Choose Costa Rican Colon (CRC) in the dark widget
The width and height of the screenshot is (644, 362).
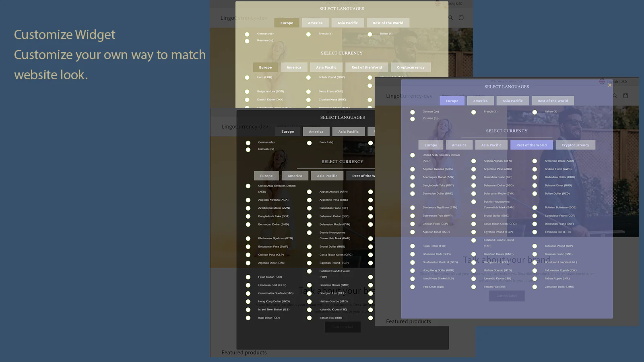pyautogui.click(x=309, y=255)
